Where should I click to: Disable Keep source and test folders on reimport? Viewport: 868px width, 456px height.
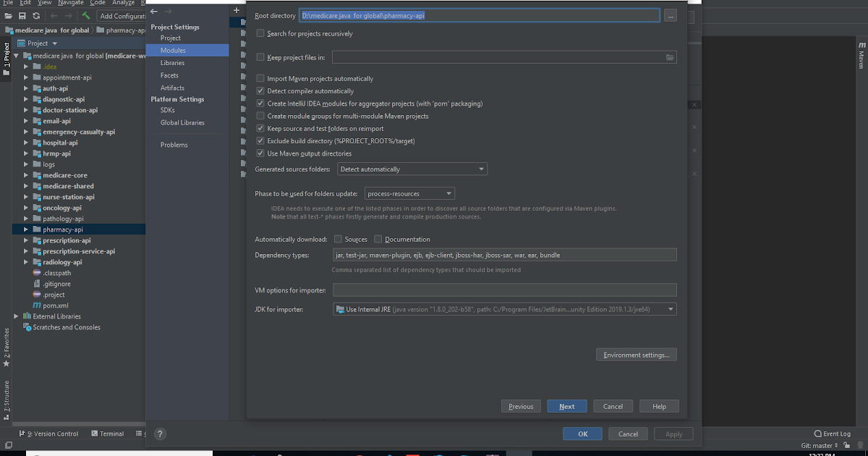click(x=260, y=127)
